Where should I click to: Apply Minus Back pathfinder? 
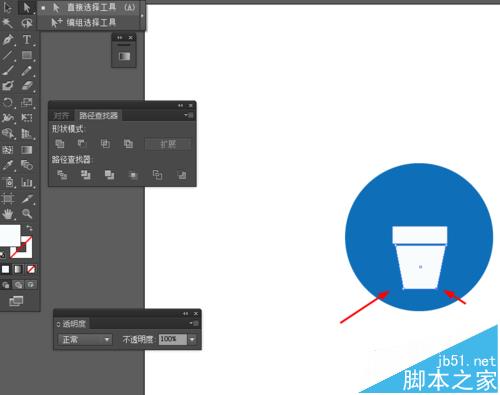pyautogui.click(x=182, y=175)
